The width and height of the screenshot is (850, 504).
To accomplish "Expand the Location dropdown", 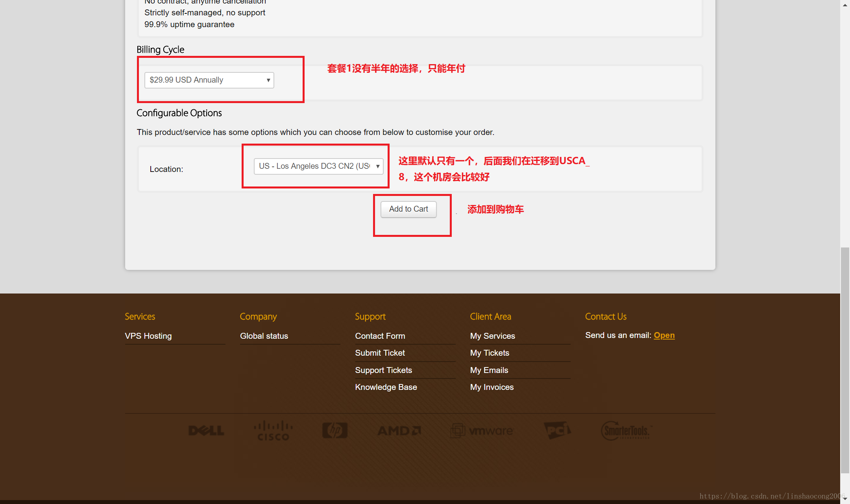I will (318, 166).
